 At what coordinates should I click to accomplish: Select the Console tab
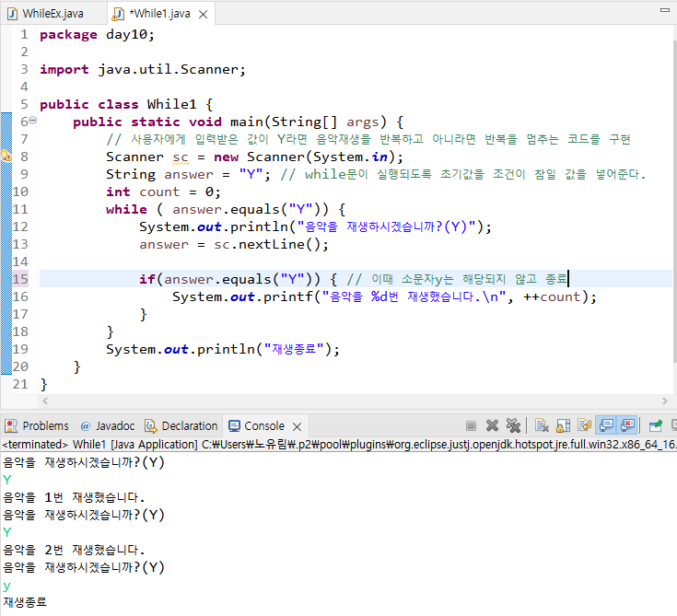point(264,426)
